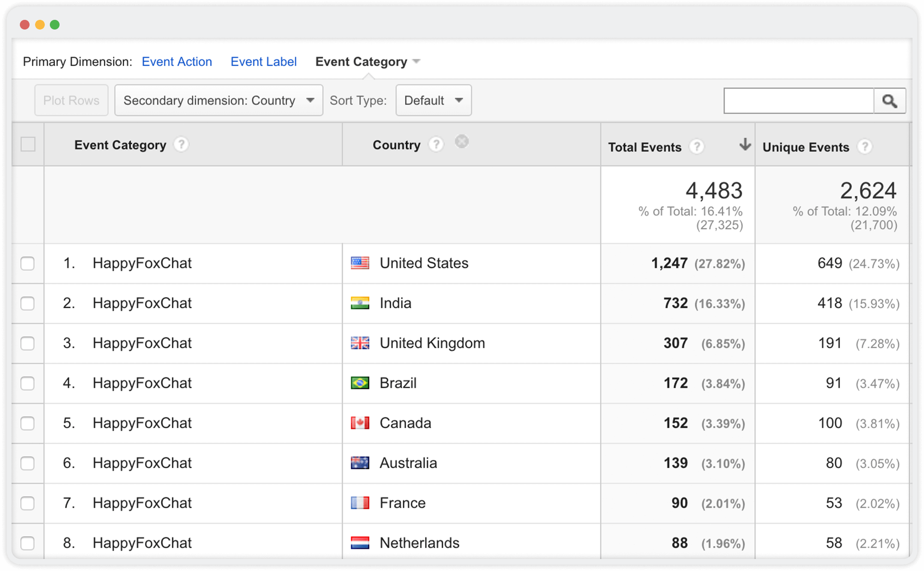
Task: Switch to Event Action dimension
Action: [x=177, y=62]
